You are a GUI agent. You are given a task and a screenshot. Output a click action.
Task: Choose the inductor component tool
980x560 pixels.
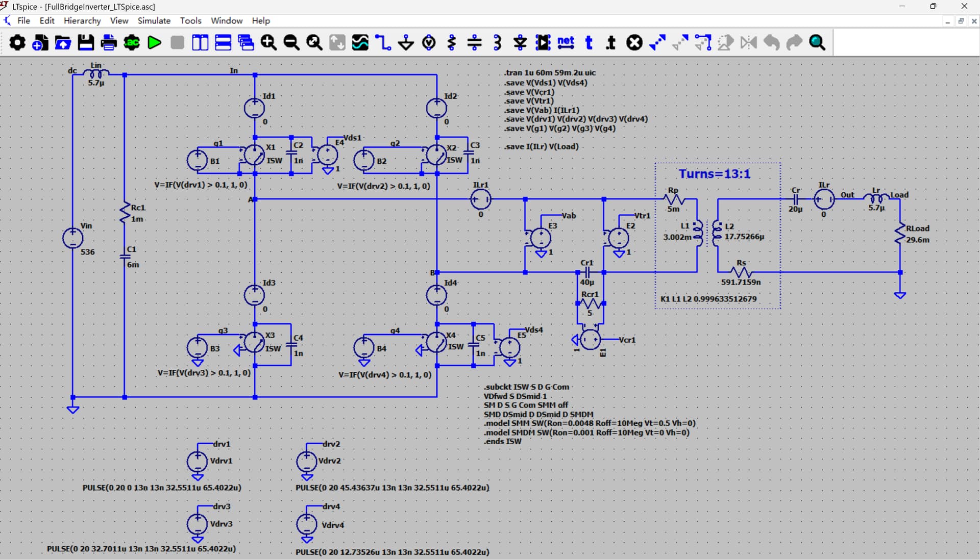click(x=498, y=43)
